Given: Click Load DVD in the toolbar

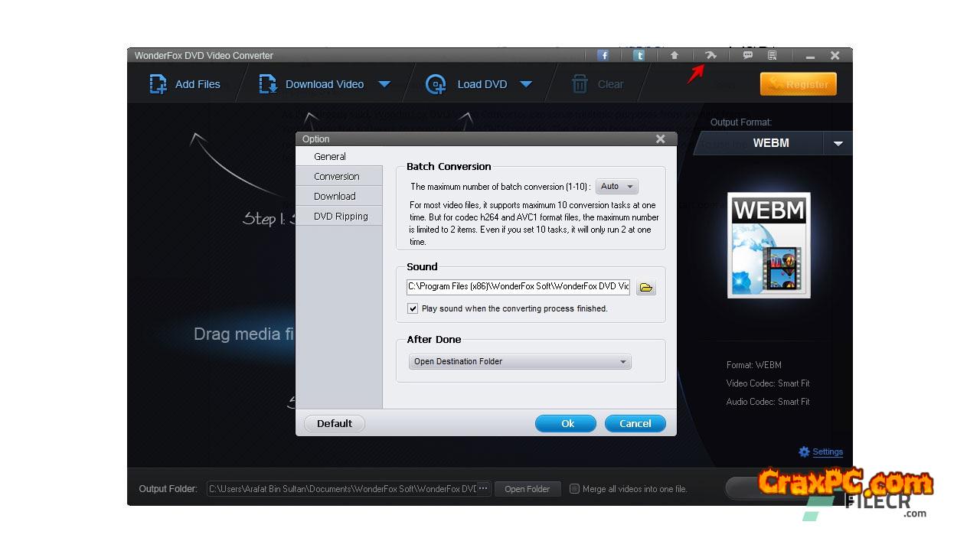Looking at the screenshot, I should pyautogui.click(x=467, y=84).
